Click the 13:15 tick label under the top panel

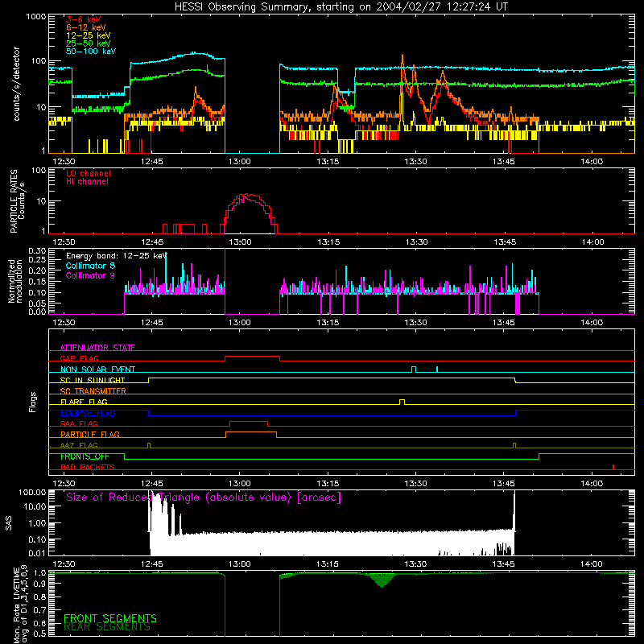point(328,162)
